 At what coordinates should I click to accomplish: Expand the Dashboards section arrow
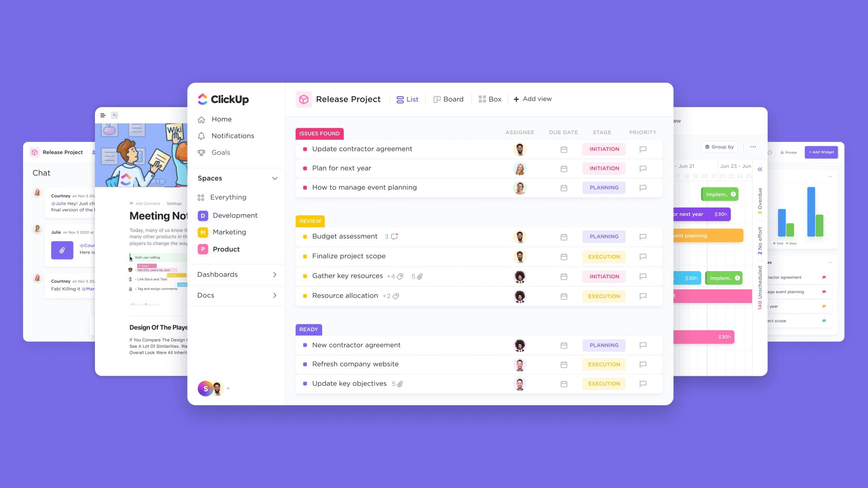click(x=275, y=274)
